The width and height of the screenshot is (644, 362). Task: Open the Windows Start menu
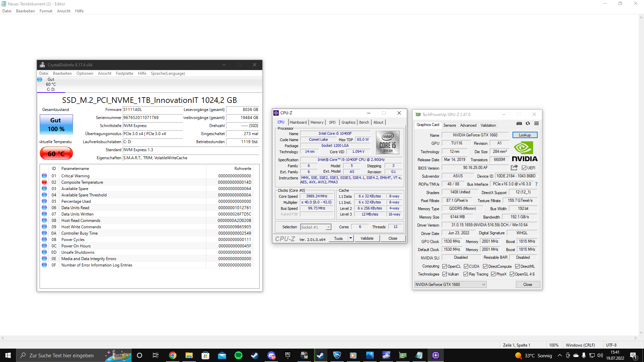[8, 355]
